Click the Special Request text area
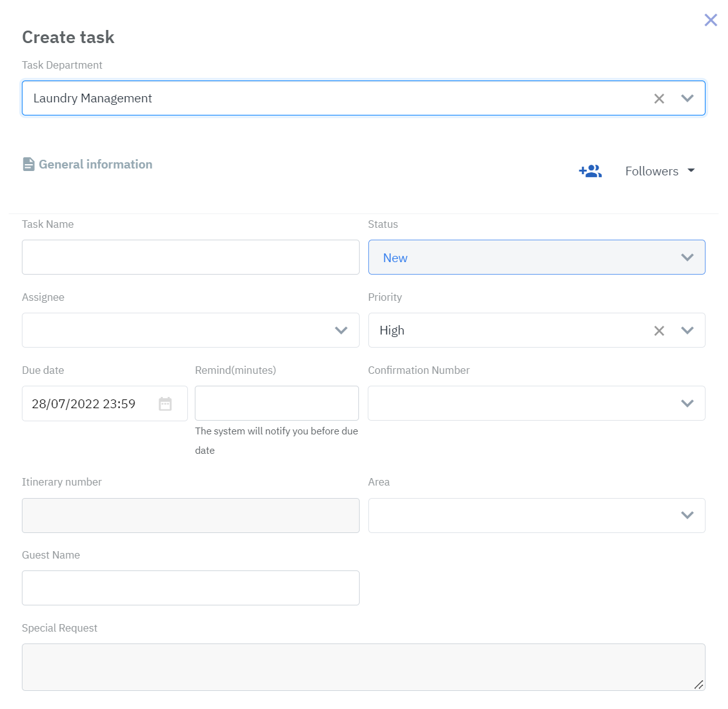 363,667
